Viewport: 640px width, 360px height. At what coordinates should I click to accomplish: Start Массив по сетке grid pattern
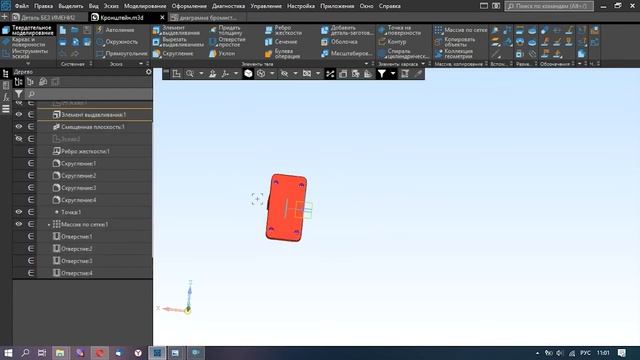point(461,30)
